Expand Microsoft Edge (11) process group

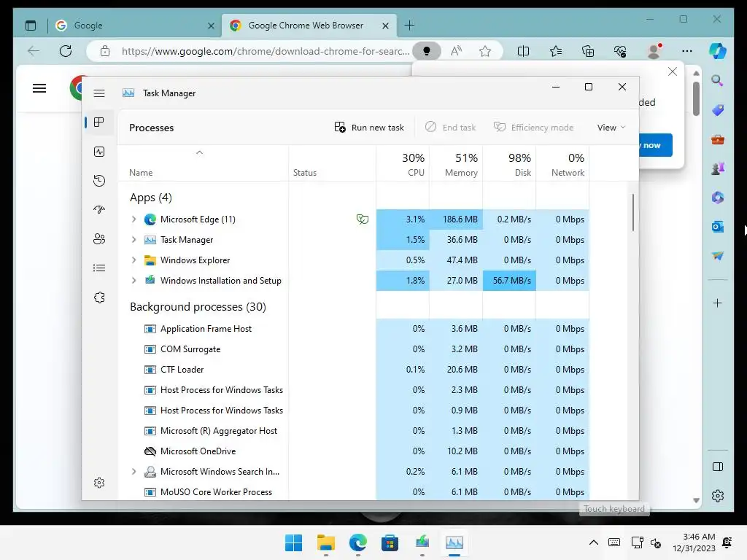134,219
